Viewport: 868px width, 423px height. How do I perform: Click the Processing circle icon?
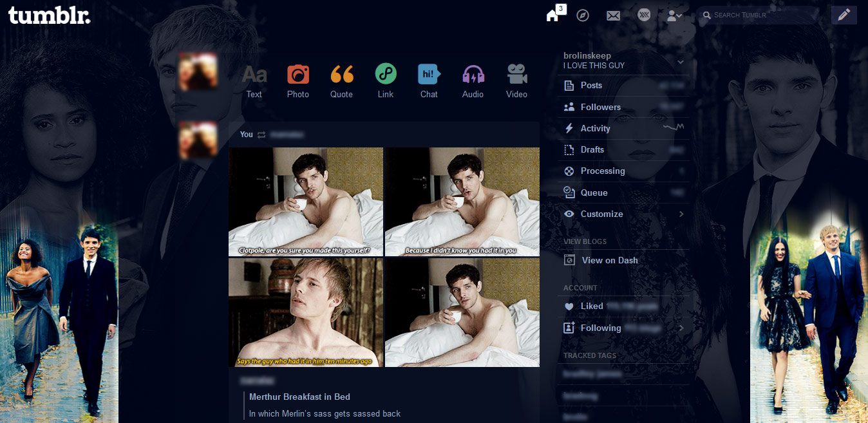tap(569, 171)
